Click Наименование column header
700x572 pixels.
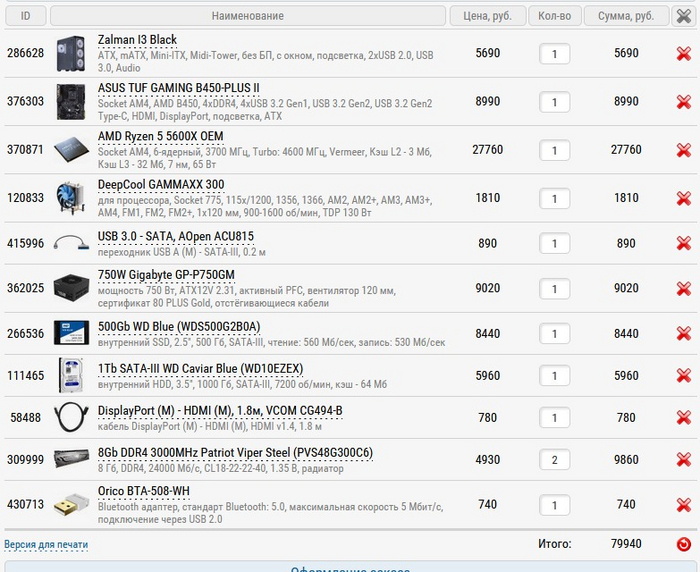248,16
